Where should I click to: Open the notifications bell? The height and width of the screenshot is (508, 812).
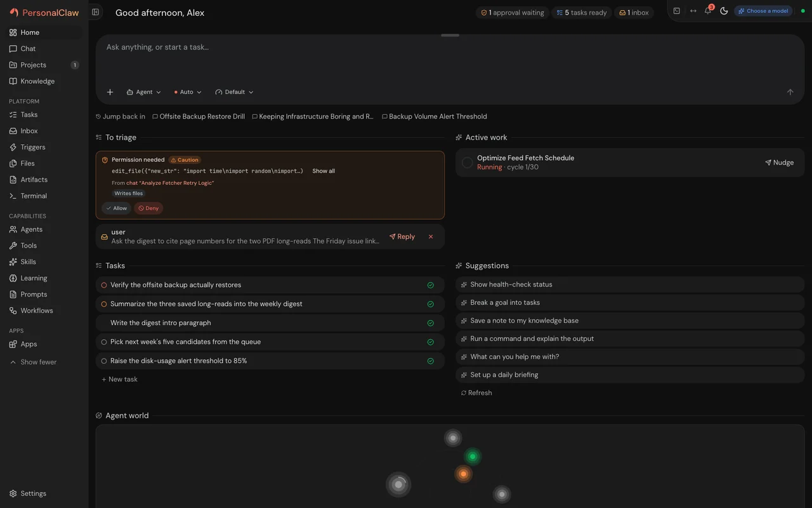coord(708,11)
